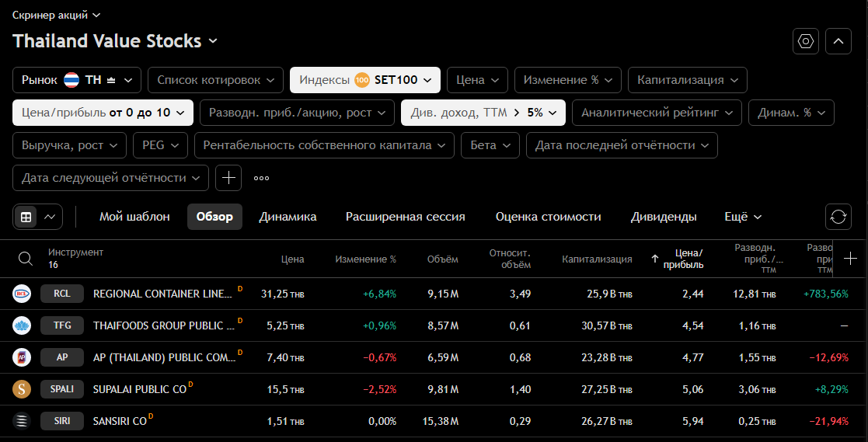
Task: Switch to the Дивиденды tab
Action: pos(664,217)
